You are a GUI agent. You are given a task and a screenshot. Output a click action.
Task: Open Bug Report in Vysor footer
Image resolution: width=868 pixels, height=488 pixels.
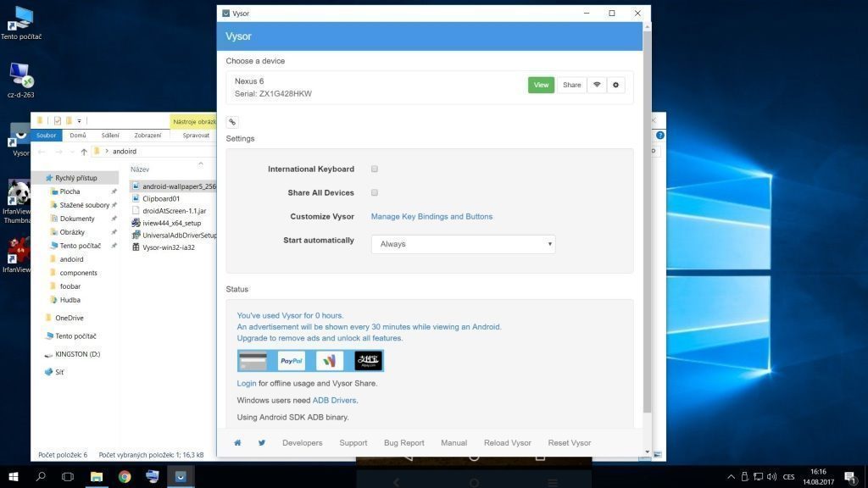pos(404,442)
